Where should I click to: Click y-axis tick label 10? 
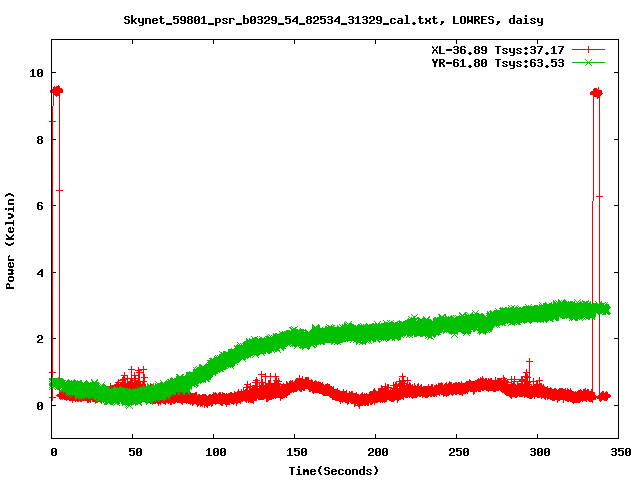[36, 73]
